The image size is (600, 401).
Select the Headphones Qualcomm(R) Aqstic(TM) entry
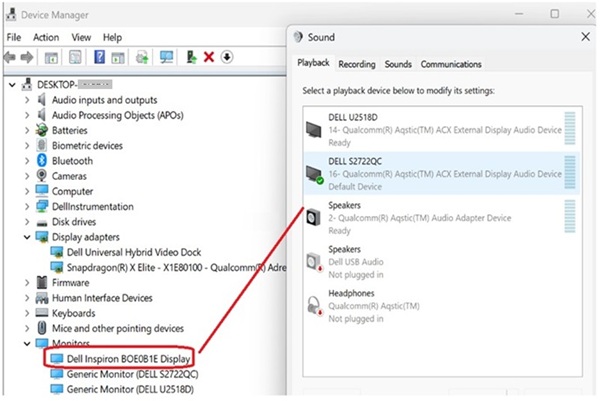(441, 306)
